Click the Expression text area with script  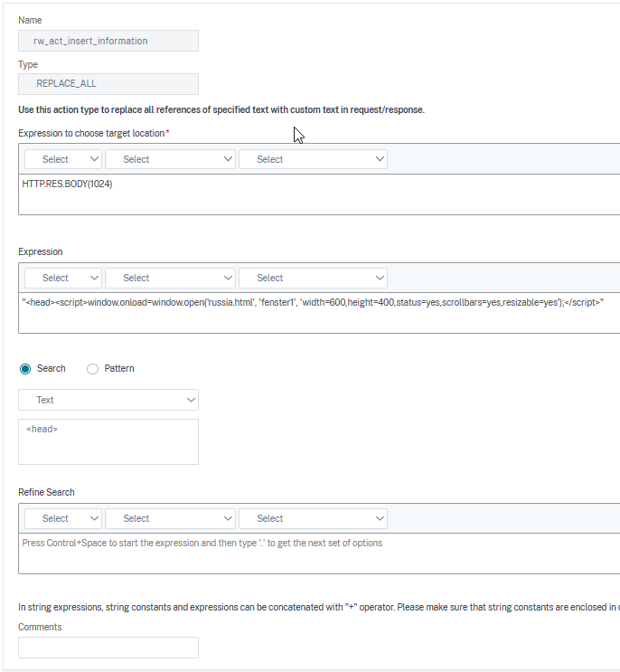coord(319,313)
